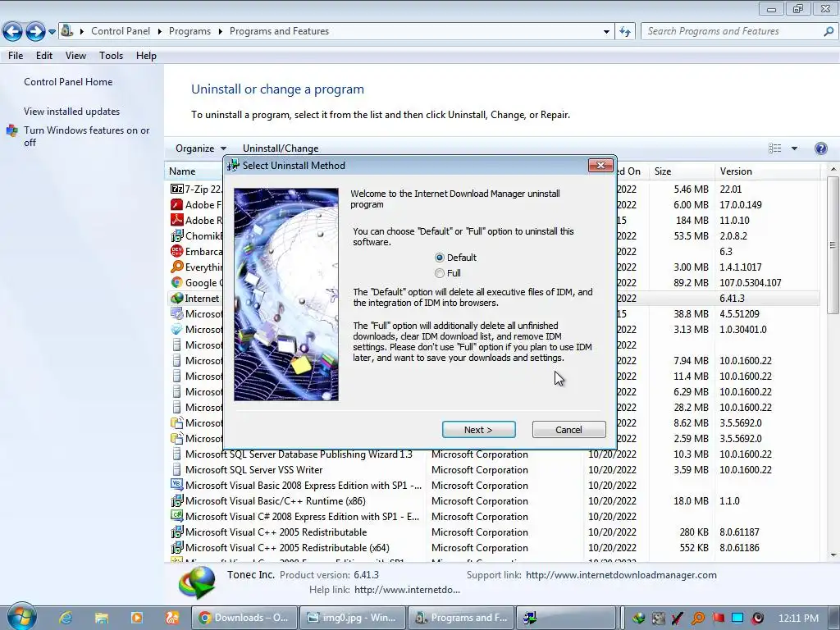Click the IDM green tray icon

point(638,619)
